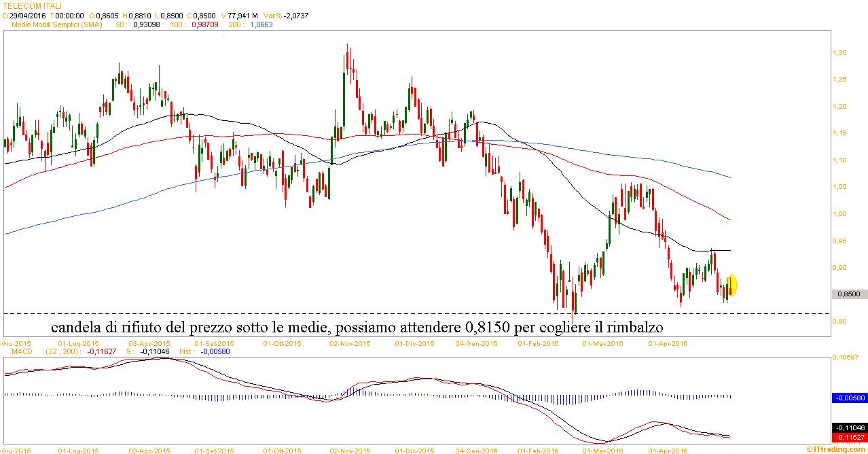Click the black MACD value tag -0,11046
This screenshot has width=868, height=454.
(848, 428)
